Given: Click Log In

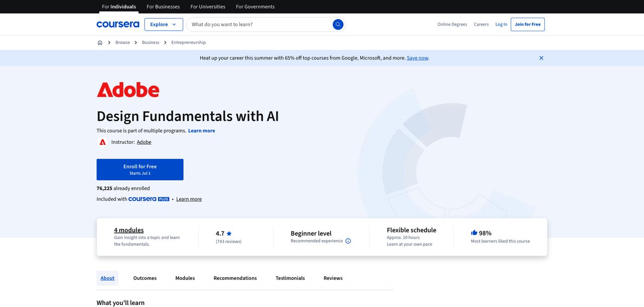Looking at the screenshot, I should (x=501, y=24).
